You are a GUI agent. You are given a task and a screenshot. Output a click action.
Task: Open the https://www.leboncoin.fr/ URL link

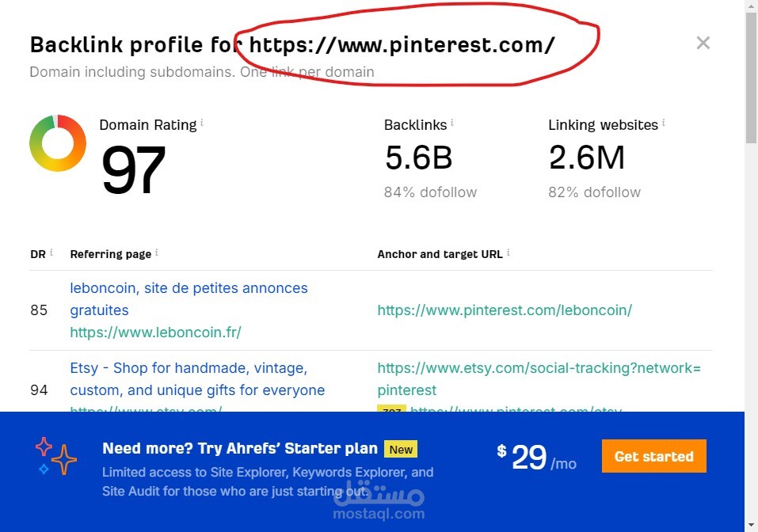(155, 332)
